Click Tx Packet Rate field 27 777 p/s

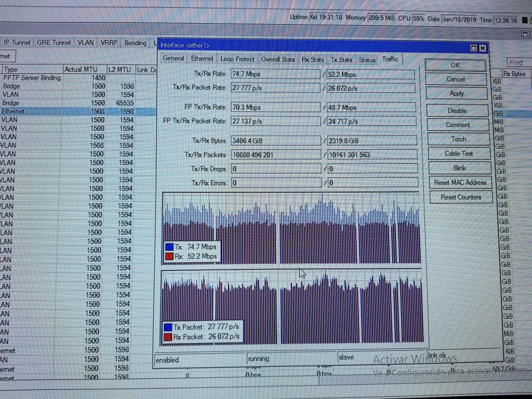[275, 88]
